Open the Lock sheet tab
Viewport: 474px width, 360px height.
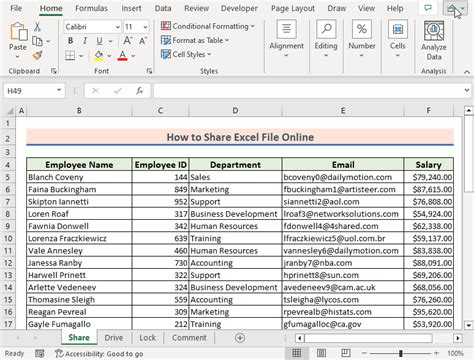pos(147,338)
